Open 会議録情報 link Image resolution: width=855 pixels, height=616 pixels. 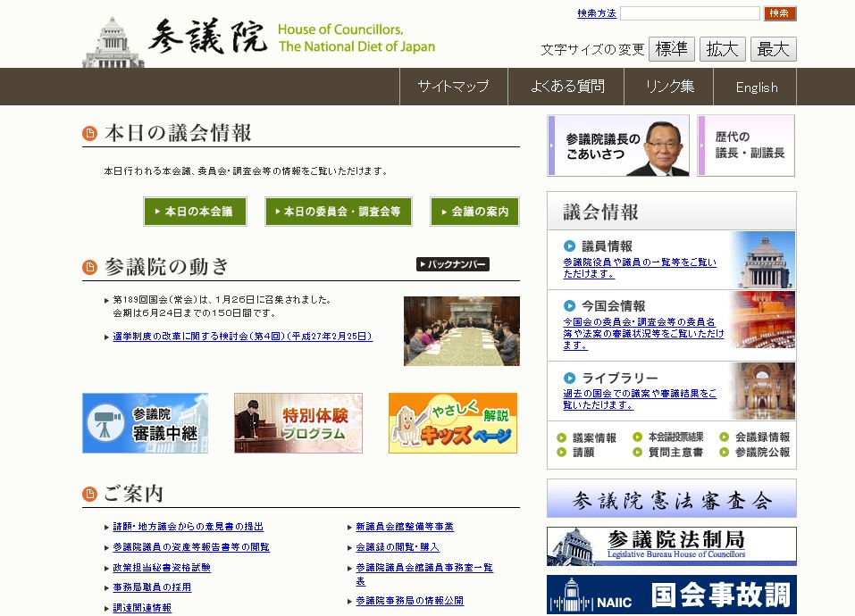pyautogui.click(x=762, y=437)
